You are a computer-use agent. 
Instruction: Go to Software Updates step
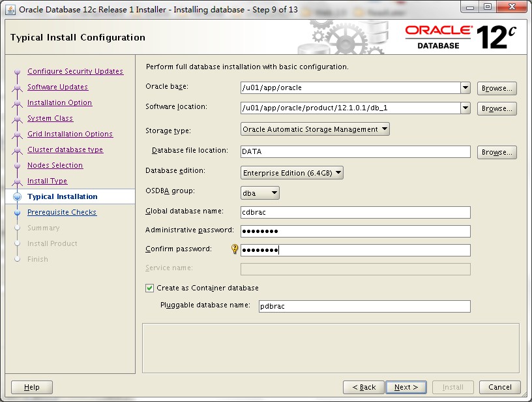point(57,87)
